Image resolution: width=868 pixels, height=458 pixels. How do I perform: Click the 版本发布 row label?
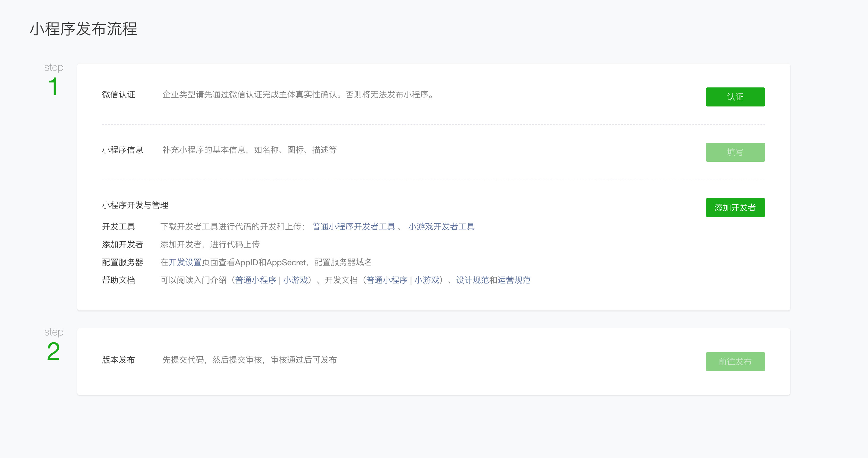tap(118, 360)
